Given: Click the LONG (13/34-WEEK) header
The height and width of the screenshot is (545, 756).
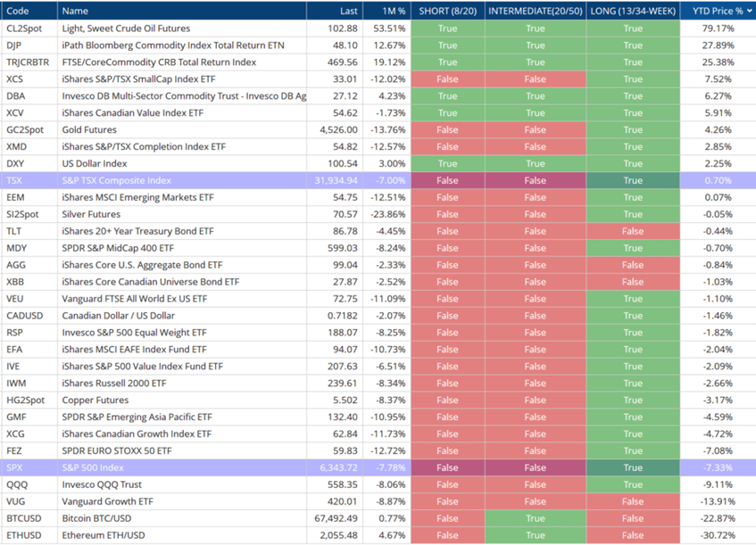Looking at the screenshot, I should click(x=633, y=11).
